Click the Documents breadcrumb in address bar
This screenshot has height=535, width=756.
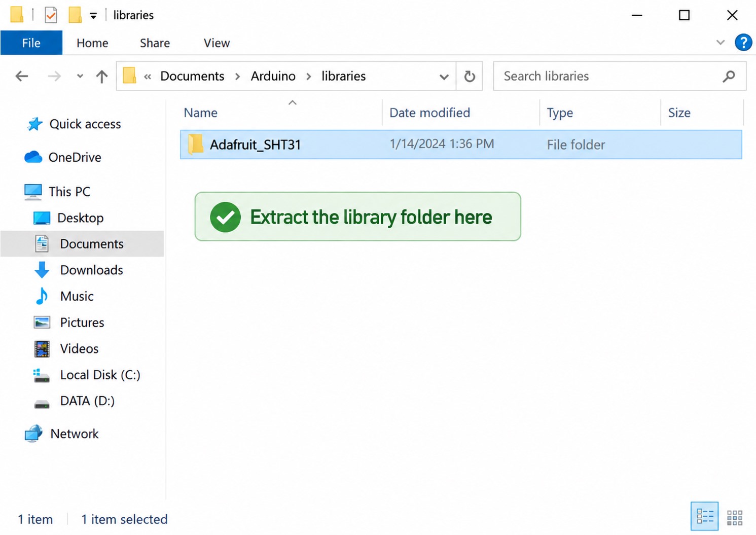tap(192, 76)
